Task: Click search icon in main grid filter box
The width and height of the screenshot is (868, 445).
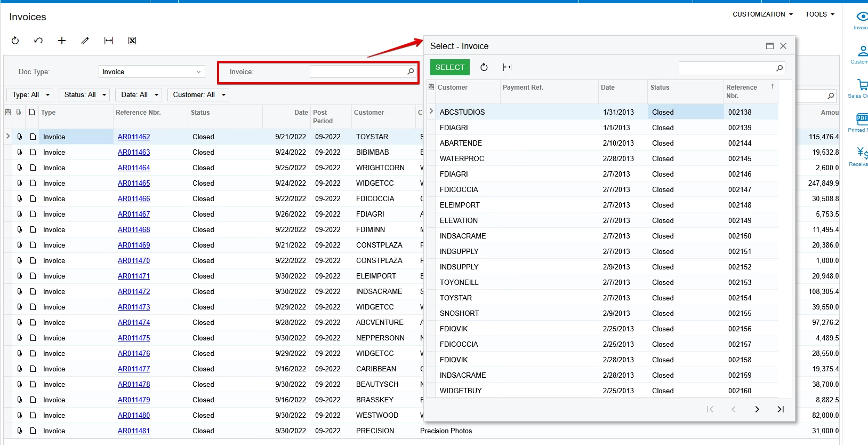Action: 831,96
